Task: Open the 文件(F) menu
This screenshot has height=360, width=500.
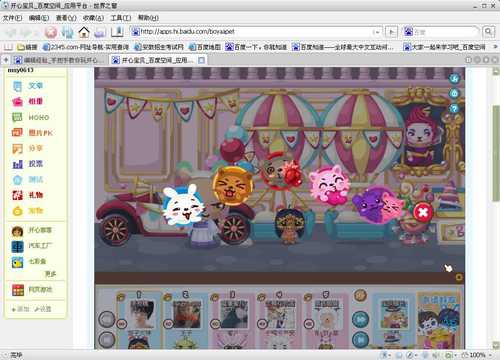Action: [x=12, y=18]
